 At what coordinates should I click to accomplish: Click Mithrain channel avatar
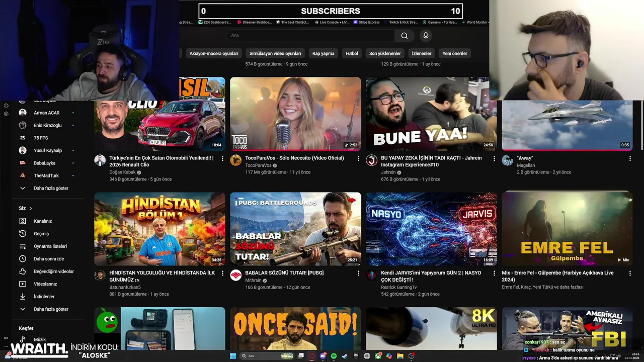(x=236, y=275)
